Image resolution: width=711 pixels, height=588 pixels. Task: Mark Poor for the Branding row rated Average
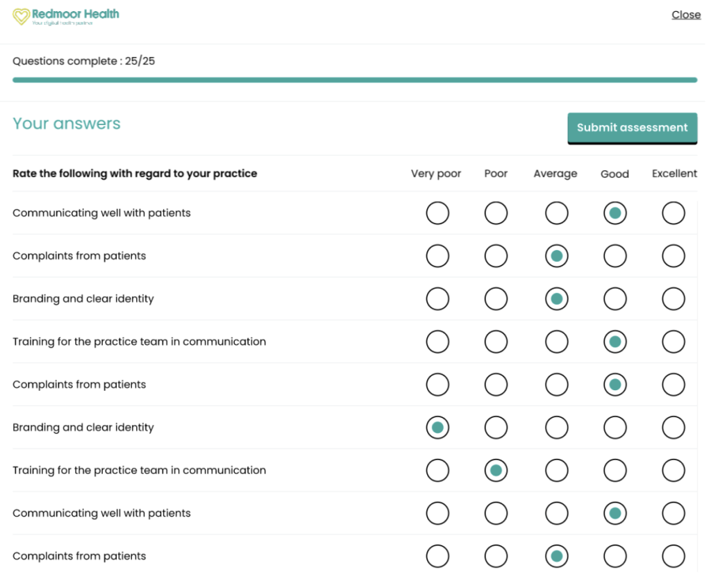pos(496,299)
